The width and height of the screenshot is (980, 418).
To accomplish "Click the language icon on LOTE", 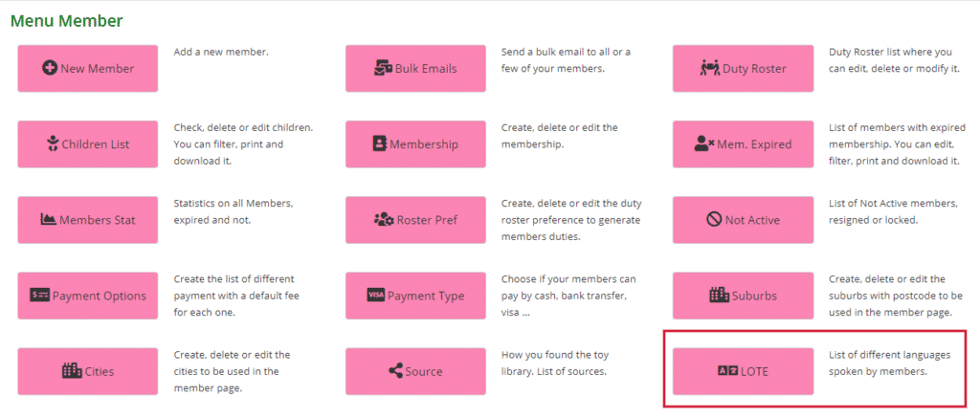I will pyautogui.click(x=728, y=371).
